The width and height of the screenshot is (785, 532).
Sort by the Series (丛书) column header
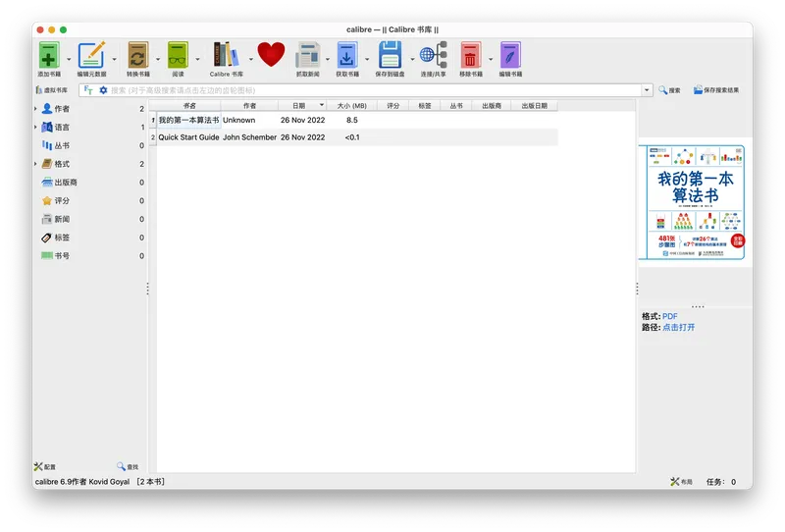coord(456,106)
